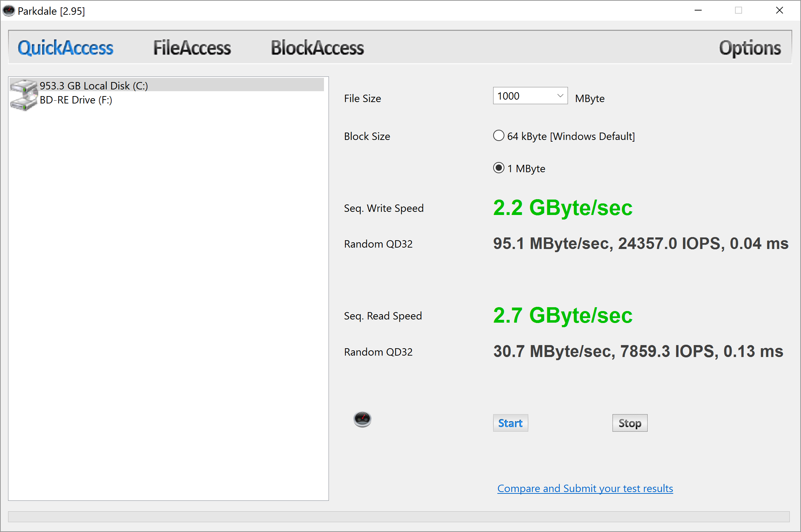Switch to the FileAccess tab

click(x=192, y=48)
